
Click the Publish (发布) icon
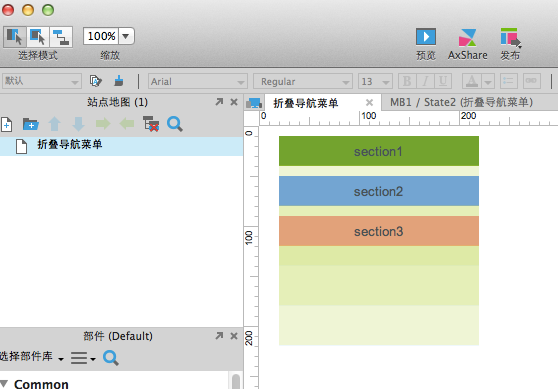(510, 37)
